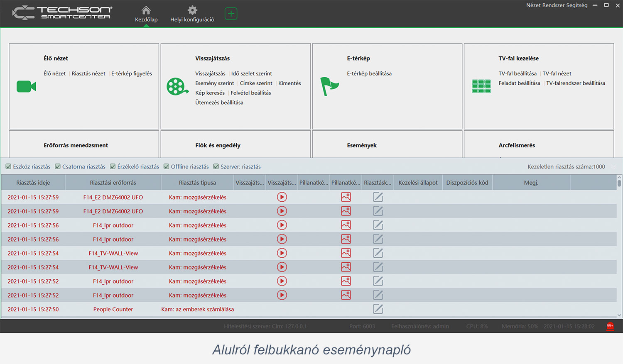Open the Kép keresés link
Image resolution: width=623 pixels, height=364 pixels.
(210, 93)
